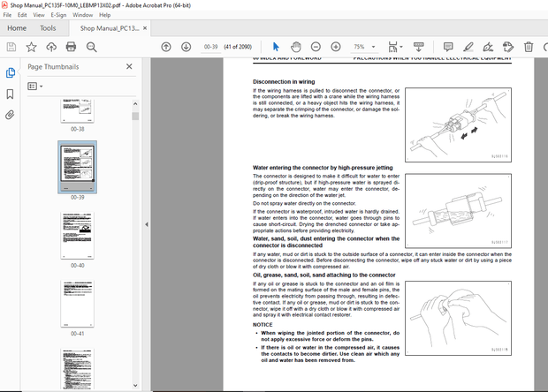Add a comment sticky note icon
The height and width of the screenshot is (392, 548).
[x=448, y=47]
